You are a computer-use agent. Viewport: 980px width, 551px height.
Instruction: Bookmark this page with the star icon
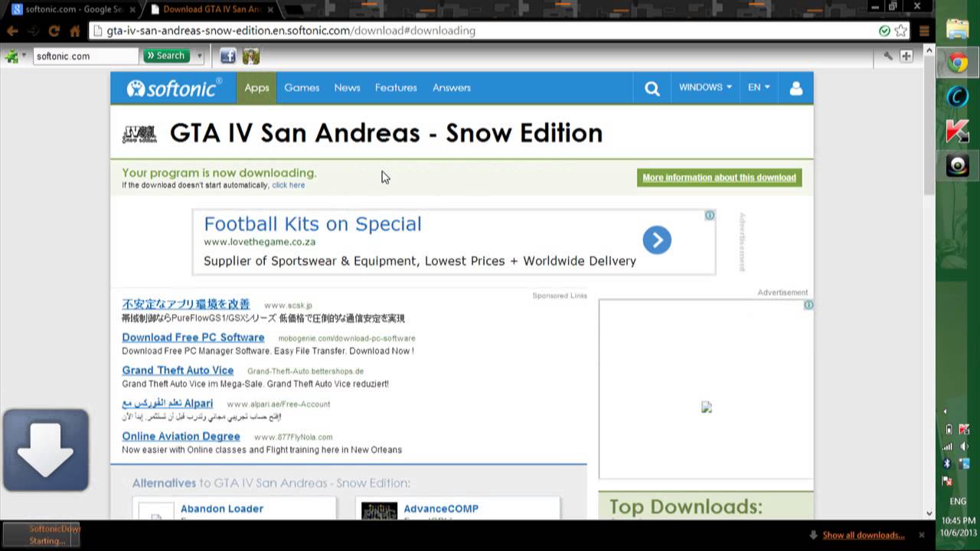point(901,31)
